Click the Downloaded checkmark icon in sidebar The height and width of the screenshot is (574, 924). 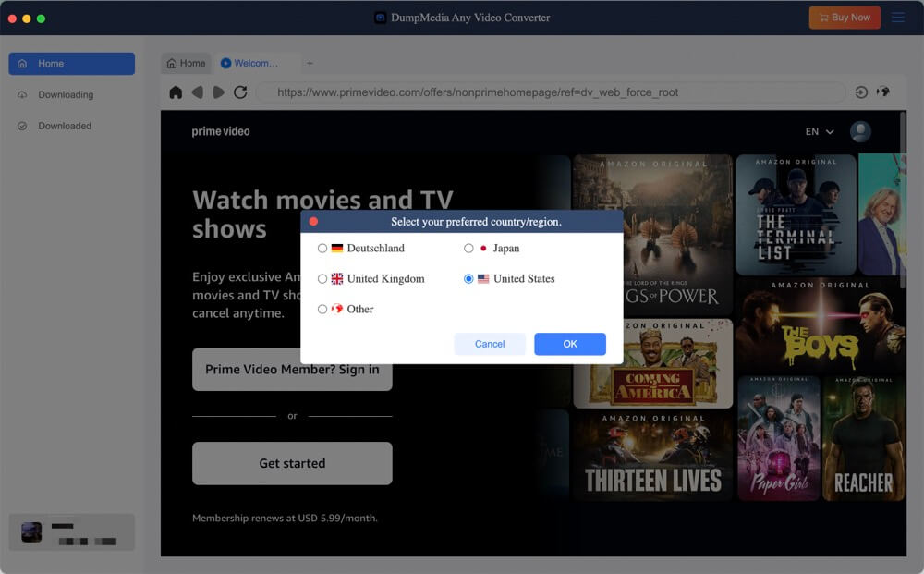coord(22,126)
